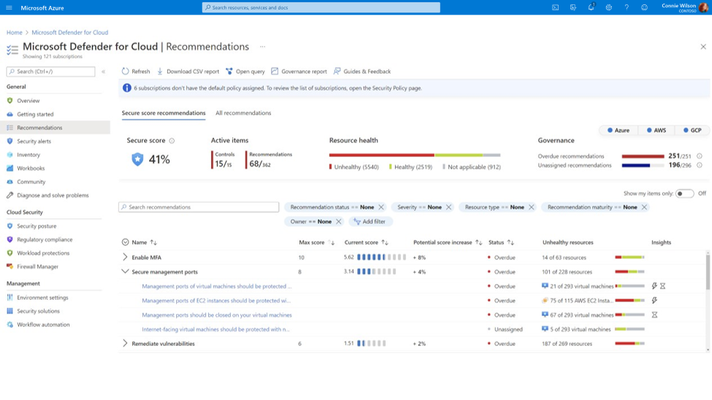Screen dimensions: 712x400
Task: Open the feedback smiley icon
Action: pos(644,8)
